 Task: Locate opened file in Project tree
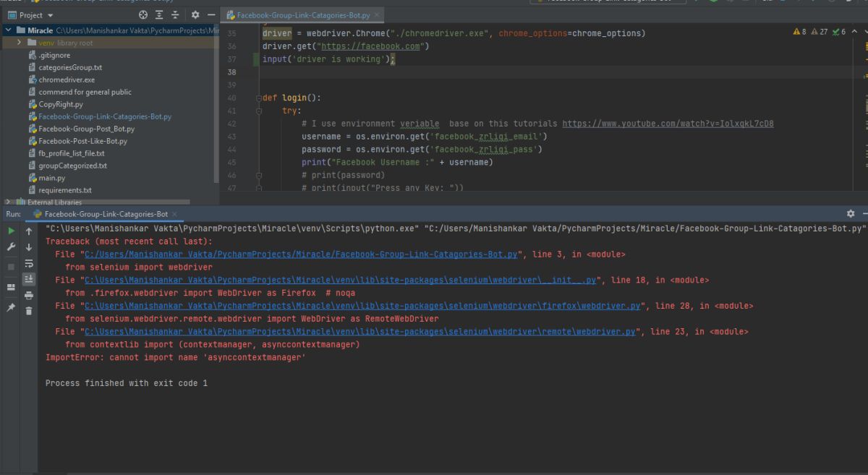click(142, 14)
